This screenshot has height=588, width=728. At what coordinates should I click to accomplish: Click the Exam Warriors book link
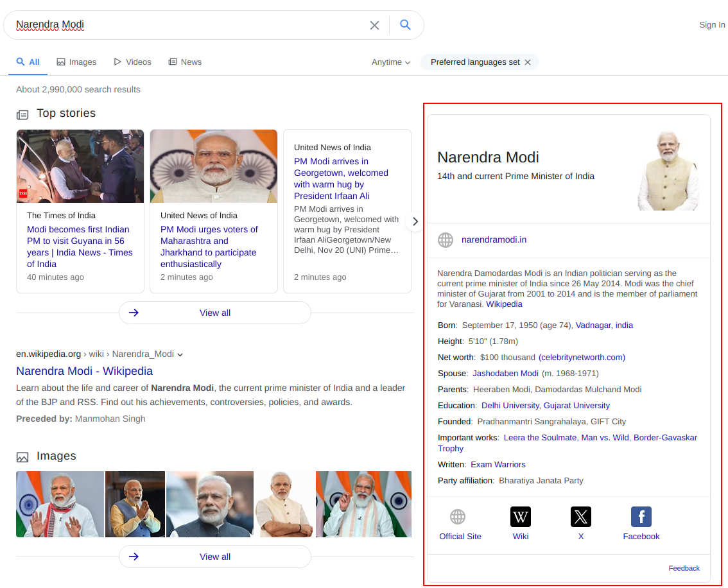[498, 465]
